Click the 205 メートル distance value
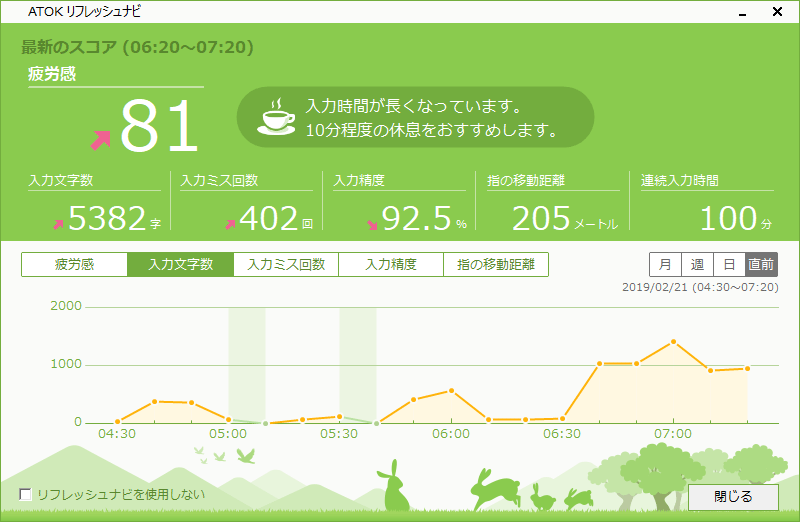This screenshot has width=800, height=522. point(565,218)
